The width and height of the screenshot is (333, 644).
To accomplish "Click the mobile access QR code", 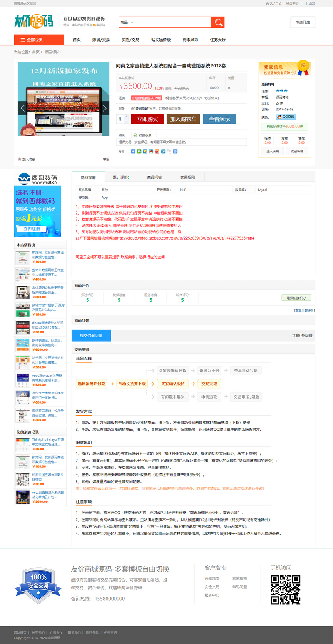I will [286, 589].
